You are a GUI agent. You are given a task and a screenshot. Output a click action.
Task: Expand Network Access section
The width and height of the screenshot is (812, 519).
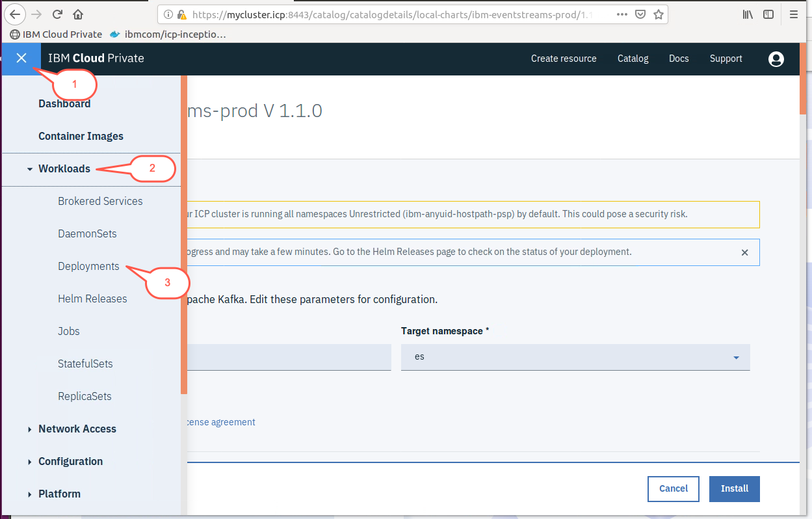click(x=77, y=429)
